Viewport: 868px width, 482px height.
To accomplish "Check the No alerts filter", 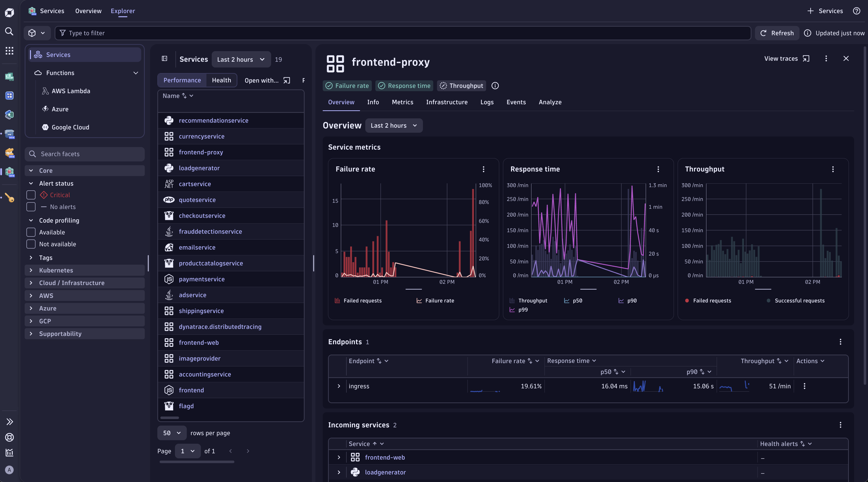I will point(31,206).
